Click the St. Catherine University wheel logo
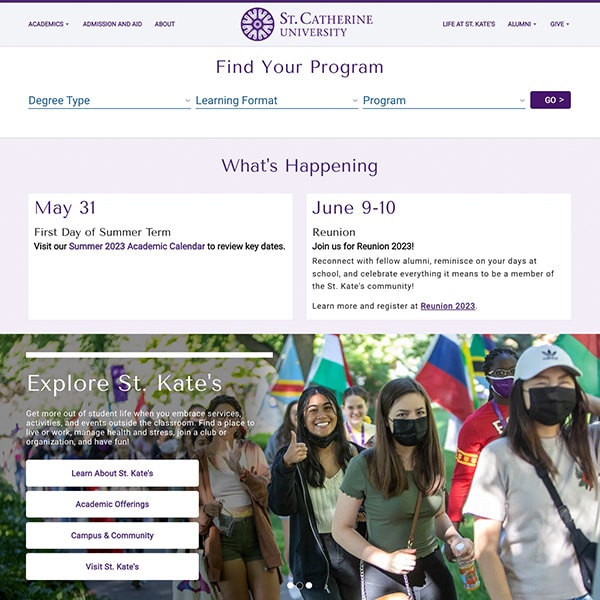 point(258,24)
